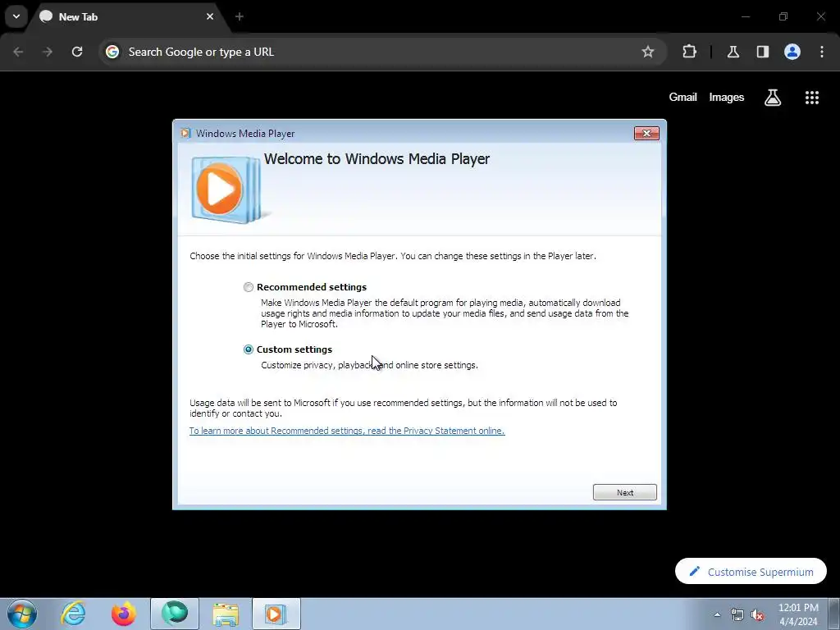This screenshot has height=630, width=840.
Task: Click the 'Welcome to Windows Media Player' heading
Action: tap(377, 159)
